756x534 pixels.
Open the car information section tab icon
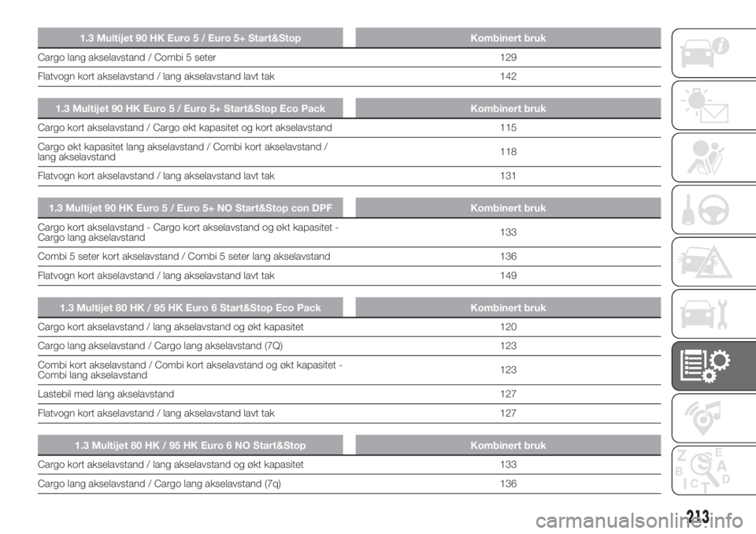click(704, 53)
